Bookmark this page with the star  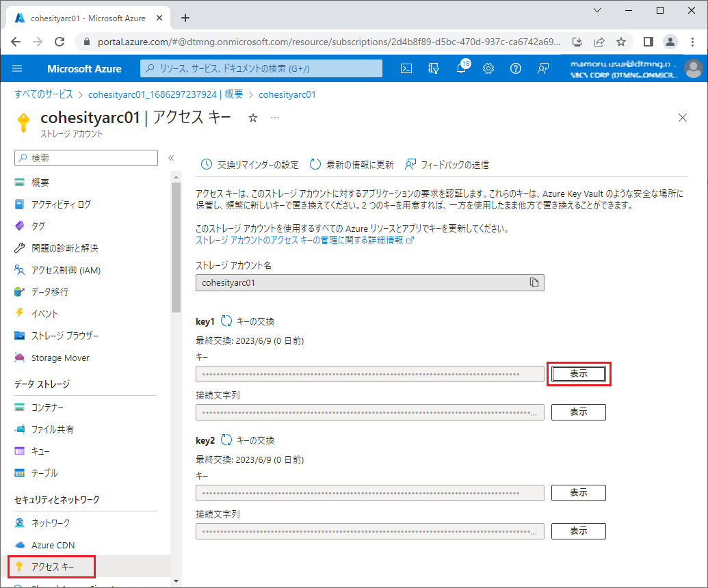pyautogui.click(x=621, y=42)
